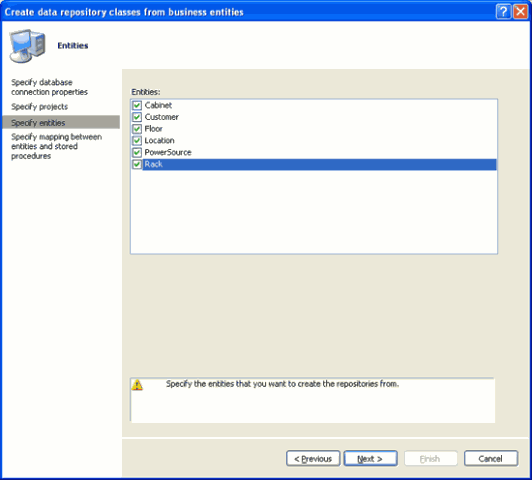Select the Customer entity row

(x=314, y=117)
